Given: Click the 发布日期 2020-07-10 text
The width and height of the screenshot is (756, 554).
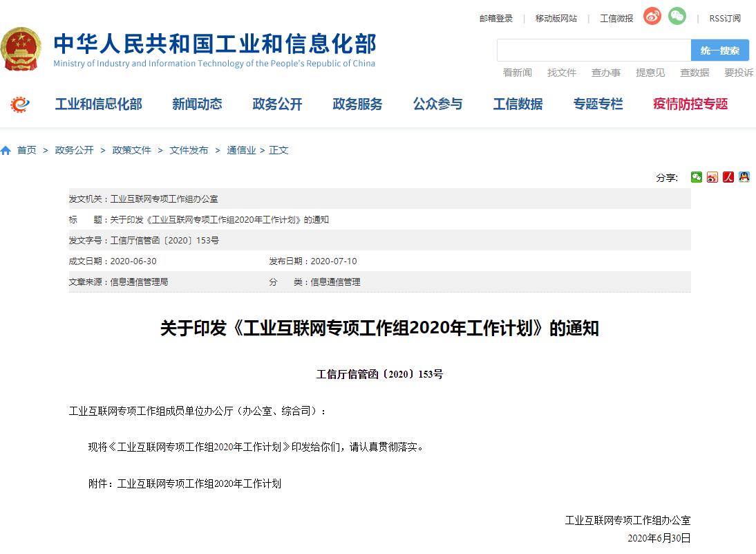Looking at the screenshot, I should click(x=313, y=261).
